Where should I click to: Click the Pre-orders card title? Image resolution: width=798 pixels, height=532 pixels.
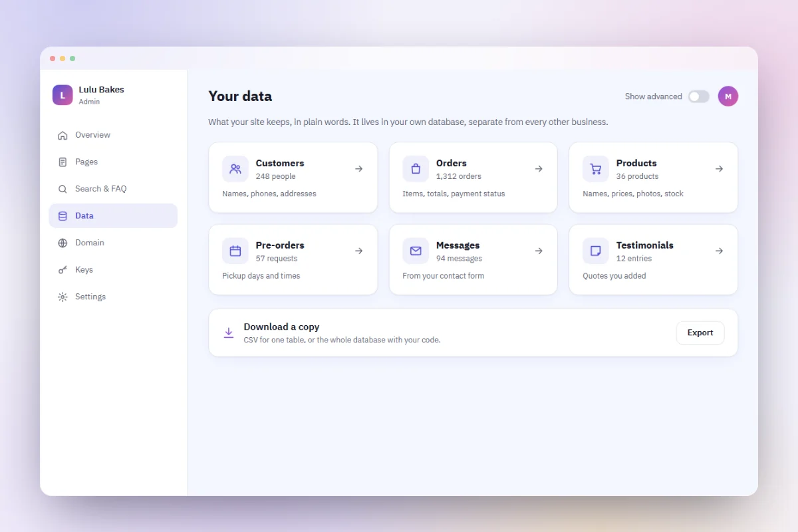280,245
